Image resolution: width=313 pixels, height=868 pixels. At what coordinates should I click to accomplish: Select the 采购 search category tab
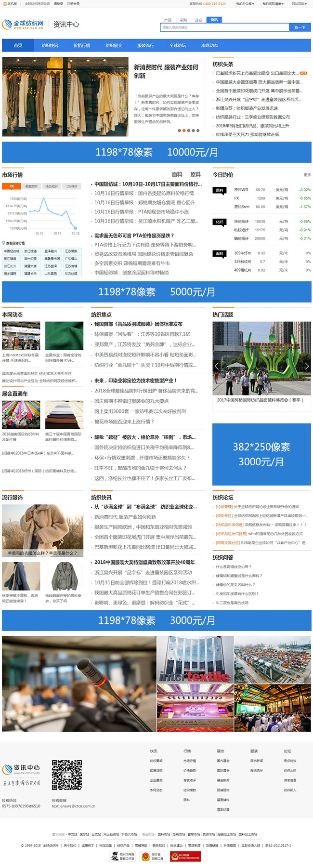183,20
